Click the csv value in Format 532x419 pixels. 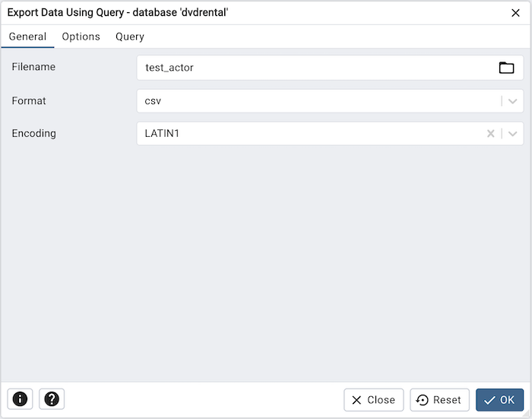coord(154,101)
